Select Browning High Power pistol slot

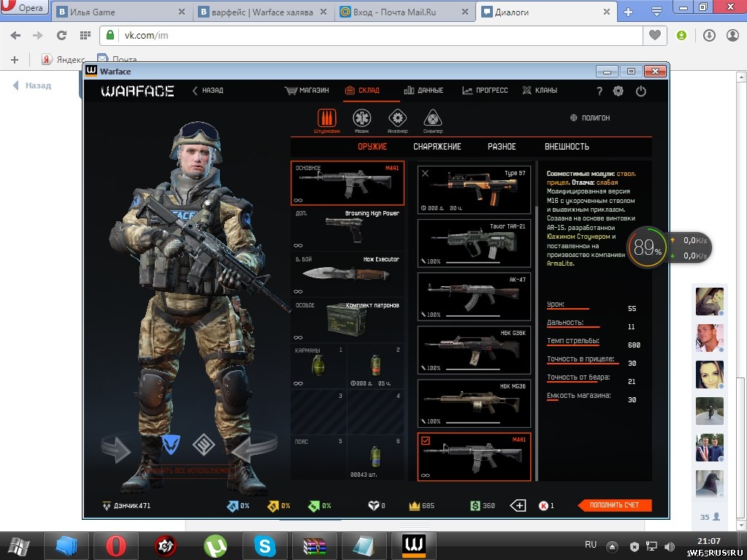348,229
